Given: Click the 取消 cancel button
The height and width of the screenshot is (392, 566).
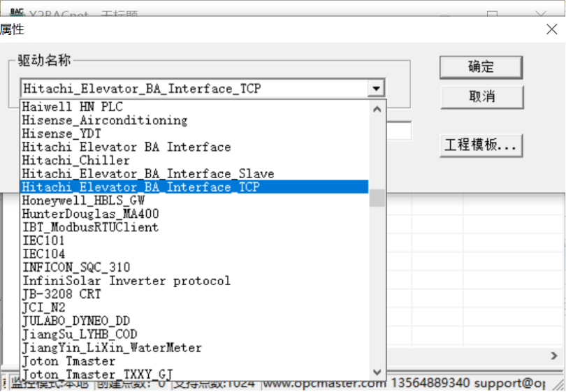Looking at the screenshot, I should (x=482, y=96).
